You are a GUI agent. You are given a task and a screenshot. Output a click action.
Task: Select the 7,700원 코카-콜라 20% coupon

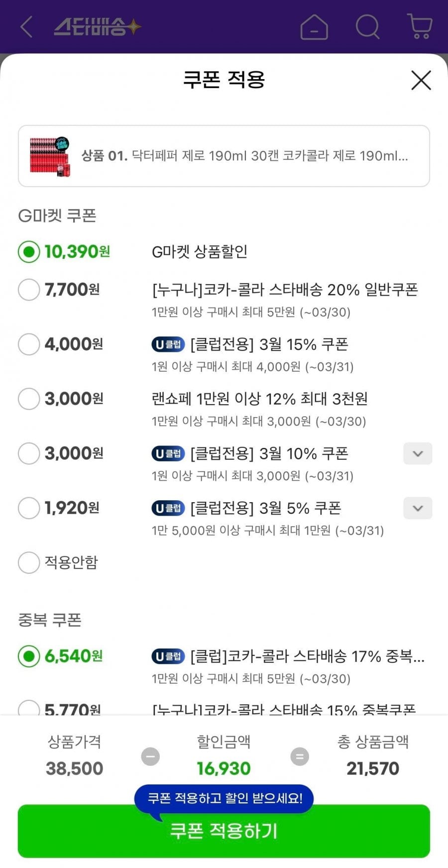click(x=29, y=290)
